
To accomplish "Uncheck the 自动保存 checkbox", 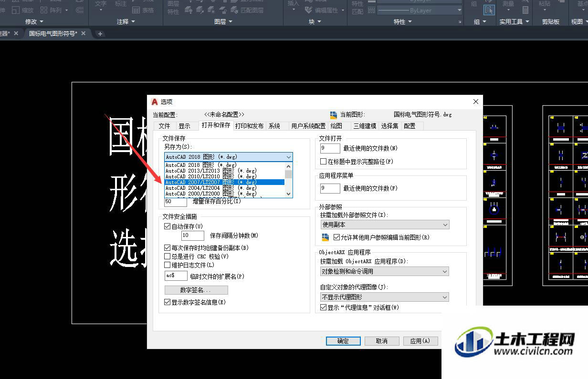I will click(x=167, y=226).
